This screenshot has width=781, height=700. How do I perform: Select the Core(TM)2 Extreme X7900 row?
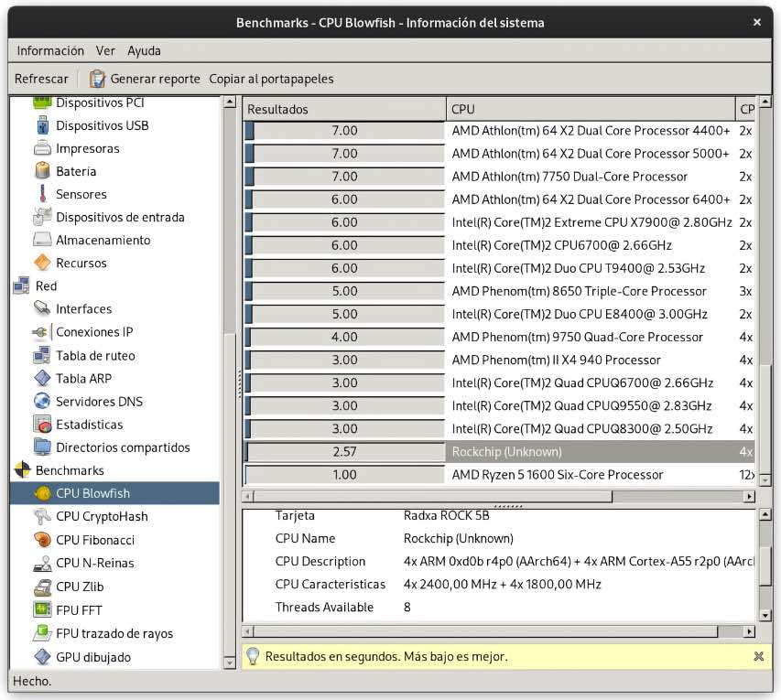499,222
